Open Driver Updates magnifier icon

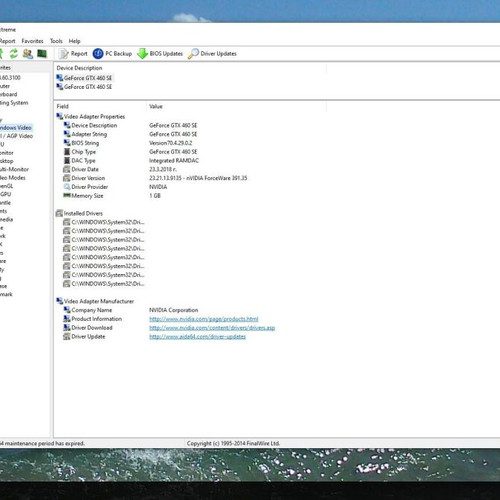(x=193, y=54)
